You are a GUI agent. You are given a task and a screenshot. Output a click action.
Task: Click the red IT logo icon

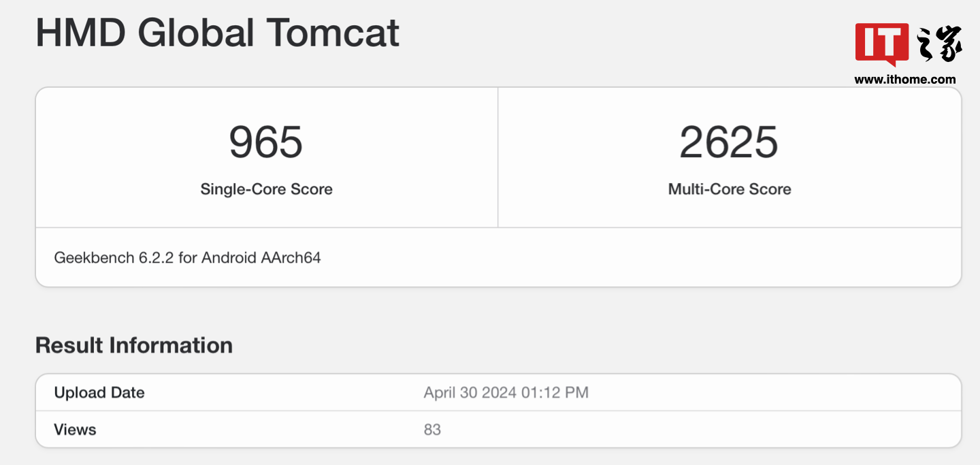pyautogui.click(x=881, y=43)
